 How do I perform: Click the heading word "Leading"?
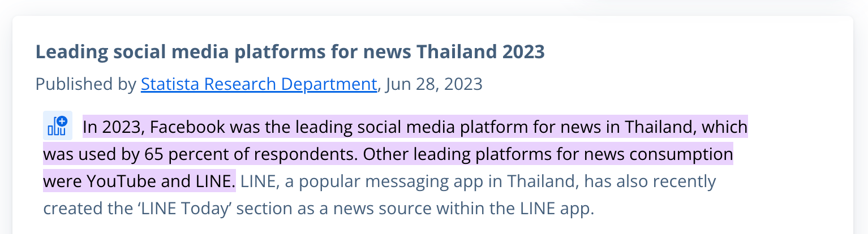[72, 52]
